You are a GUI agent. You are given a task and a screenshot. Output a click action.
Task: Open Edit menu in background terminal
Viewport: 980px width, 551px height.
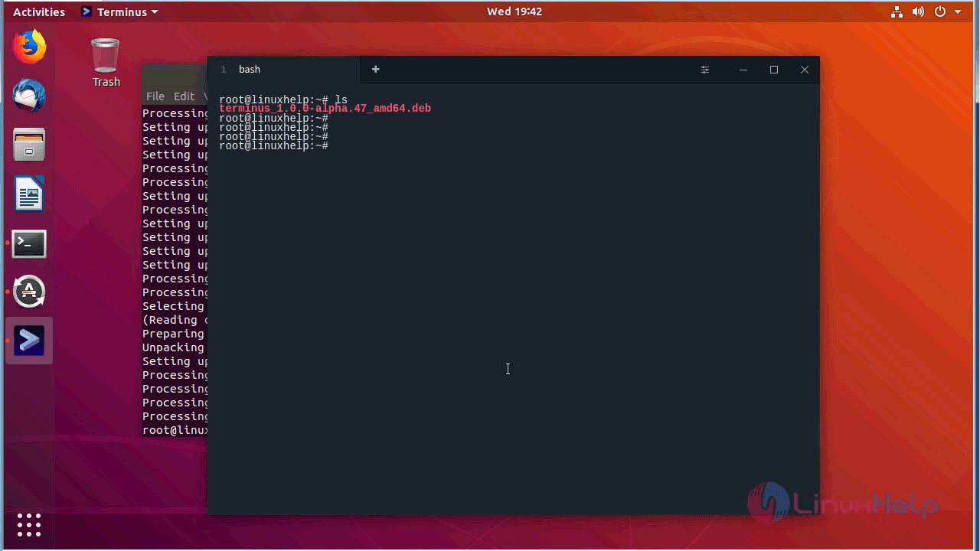click(184, 96)
